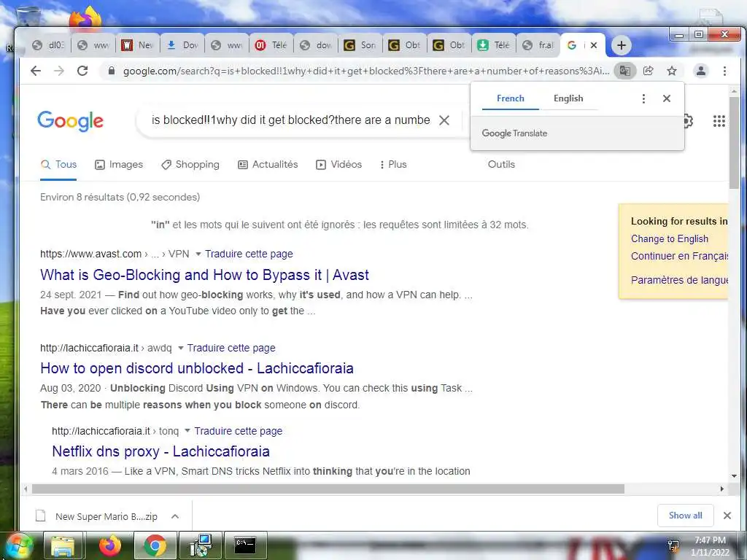Click the Google logo
This screenshot has height=560, width=747.
(x=71, y=121)
